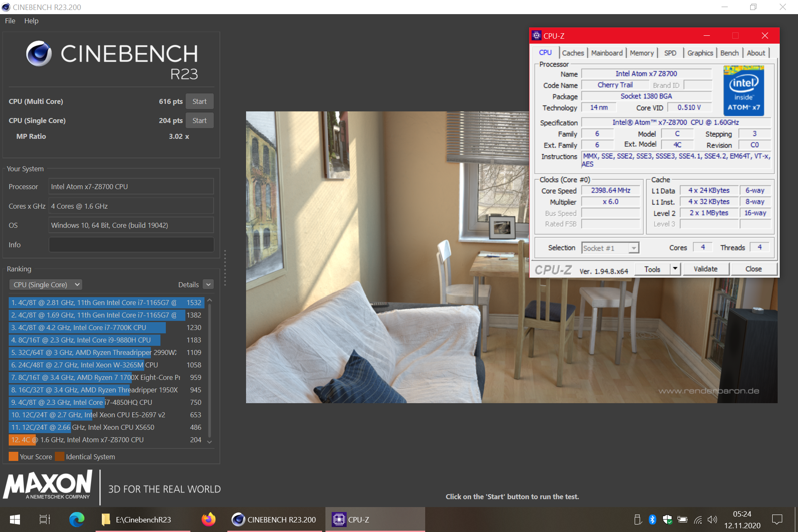Click the empty Info input field
This screenshot has width=798, height=532.
(x=131, y=245)
